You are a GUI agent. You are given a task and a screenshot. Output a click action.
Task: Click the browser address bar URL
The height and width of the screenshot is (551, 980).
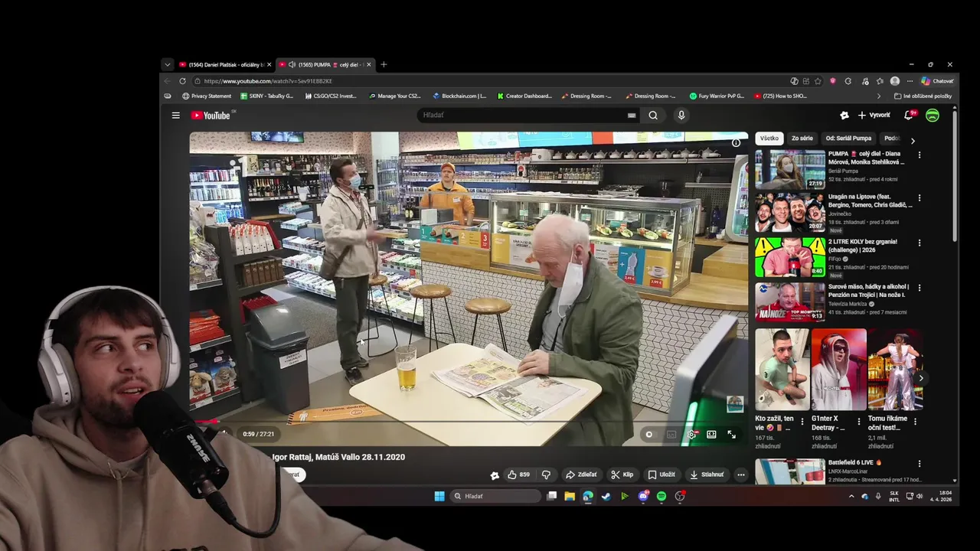(268, 81)
